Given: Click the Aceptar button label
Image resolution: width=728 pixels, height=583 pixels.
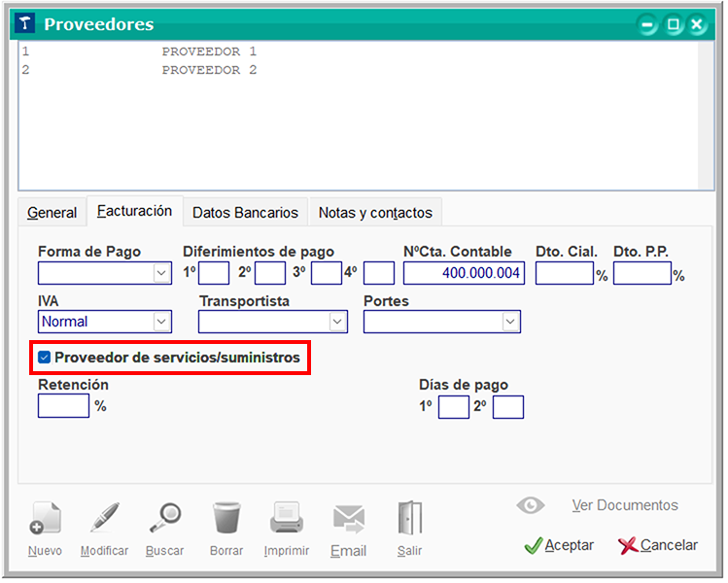Looking at the screenshot, I should coord(570,545).
